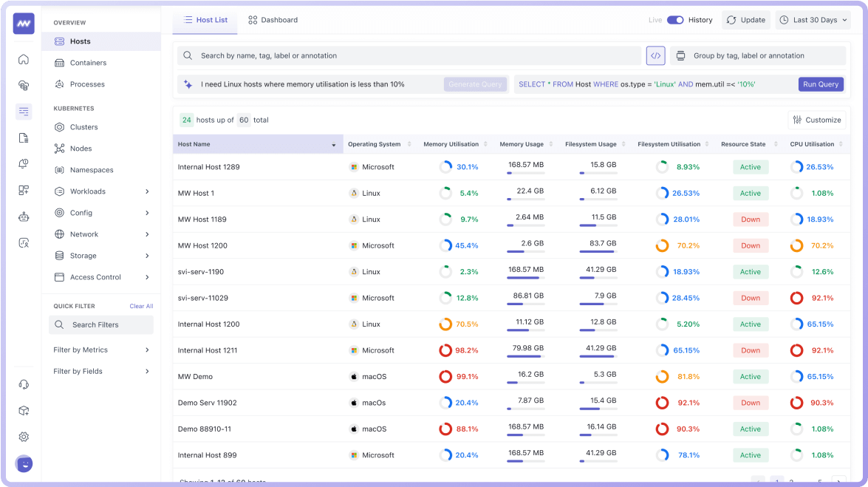Viewport: 868px width, 487px height.
Task: Open the settings gear icon
Action: pyautogui.click(x=24, y=437)
